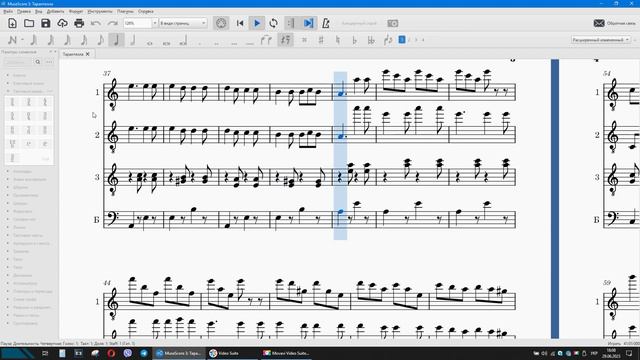This screenshot has width=640, height=360.
Task: Open the zoom level dropdown arrow
Action: point(155,23)
